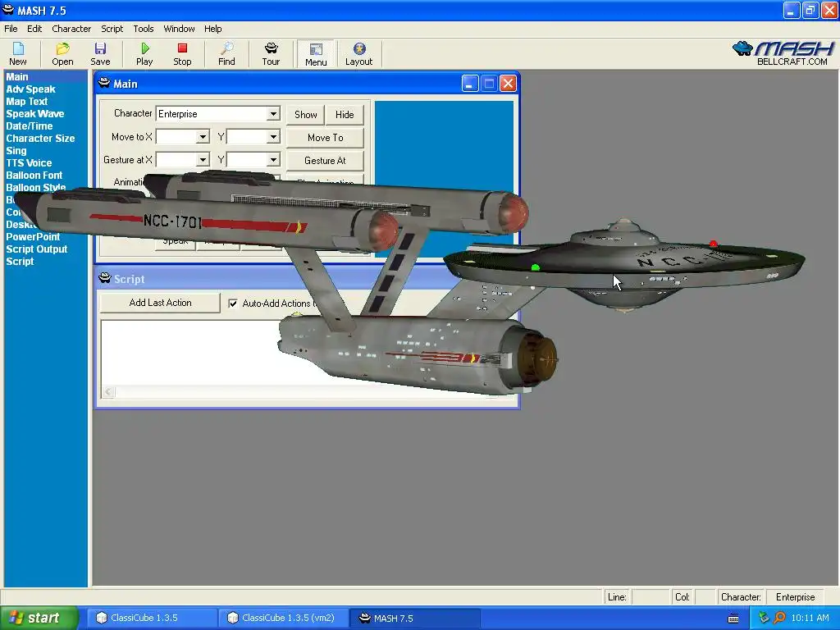Toggle the Menu panel button

pos(316,54)
